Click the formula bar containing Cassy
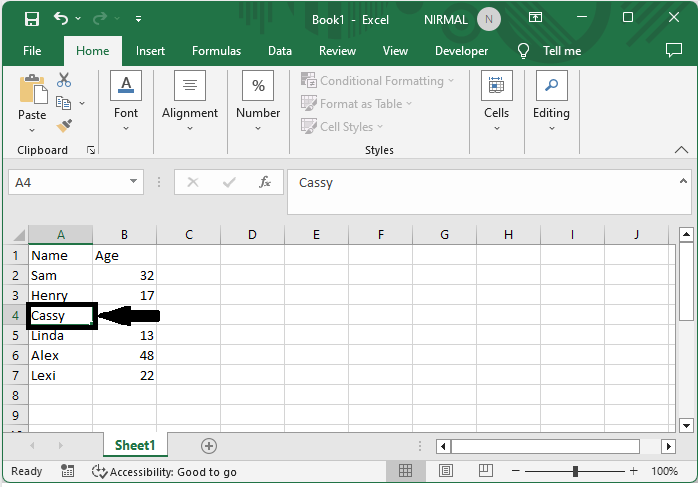The height and width of the screenshot is (487, 700). click(x=482, y=192)
